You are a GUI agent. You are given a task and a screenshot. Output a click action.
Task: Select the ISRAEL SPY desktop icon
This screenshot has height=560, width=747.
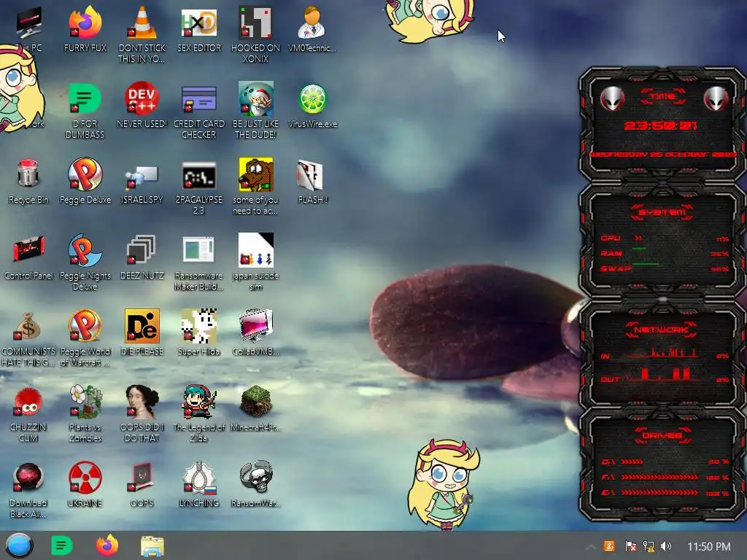click(142, 176)
